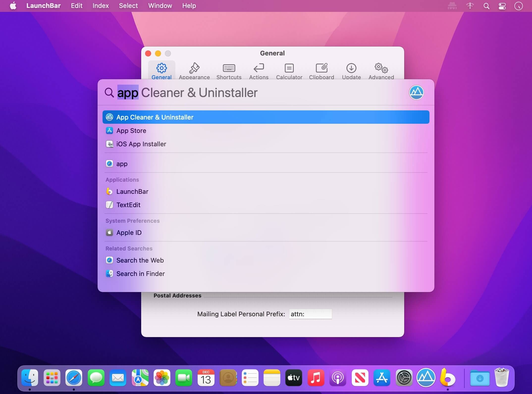Choose LaunchBar under Applications
Viewport: 532px width, 394px height.
[266, 191]
